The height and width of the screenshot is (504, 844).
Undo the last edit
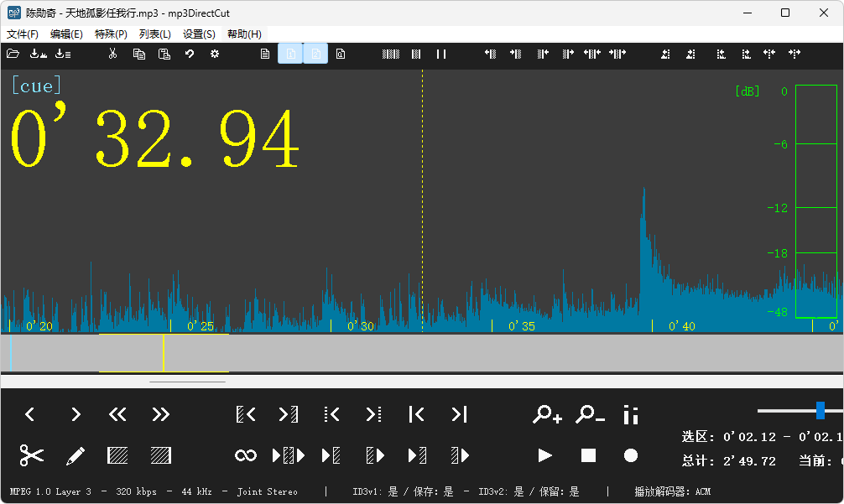pos(188,54)
